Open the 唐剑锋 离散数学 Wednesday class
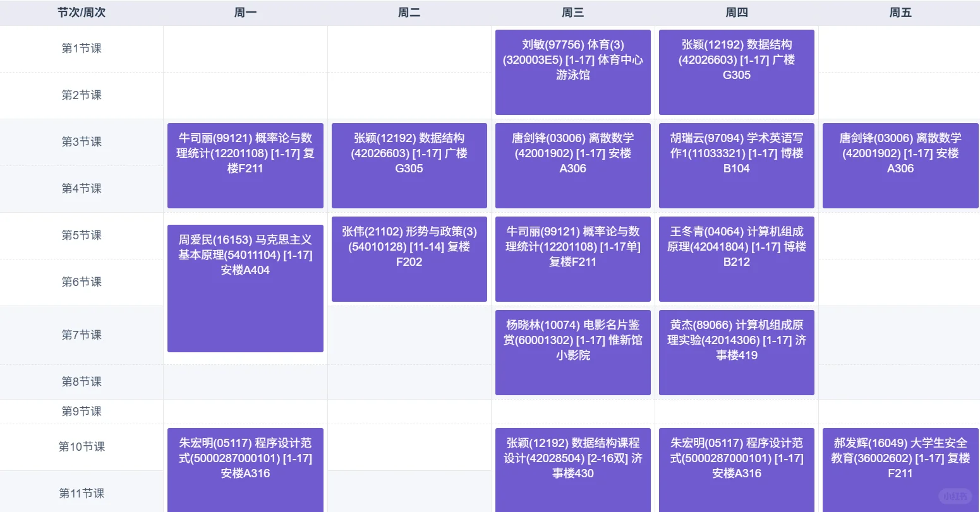 click(x=572, y=165)
